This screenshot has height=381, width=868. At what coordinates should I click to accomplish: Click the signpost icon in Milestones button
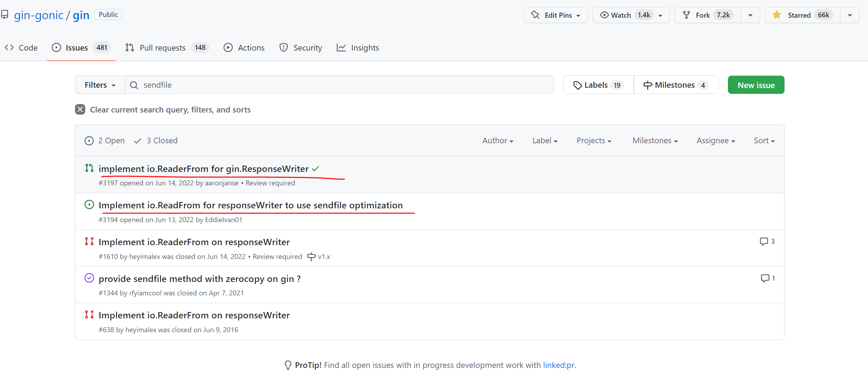(x=648, y=85)
